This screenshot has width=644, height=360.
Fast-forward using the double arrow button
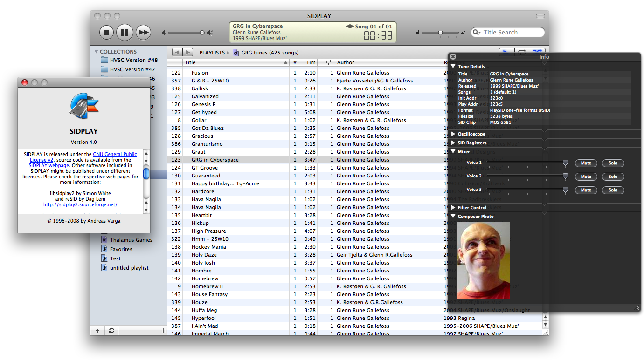pyautogui.click(x=143, y=32)
